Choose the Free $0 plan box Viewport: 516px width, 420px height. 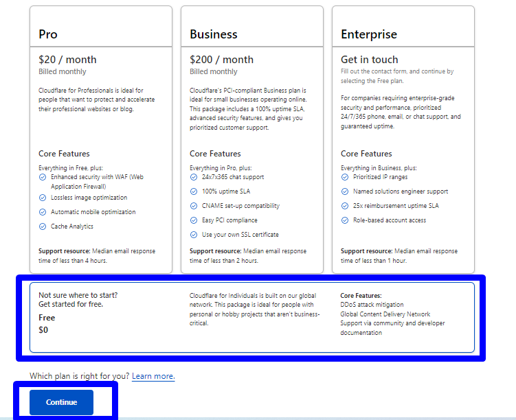coord(251,317)
